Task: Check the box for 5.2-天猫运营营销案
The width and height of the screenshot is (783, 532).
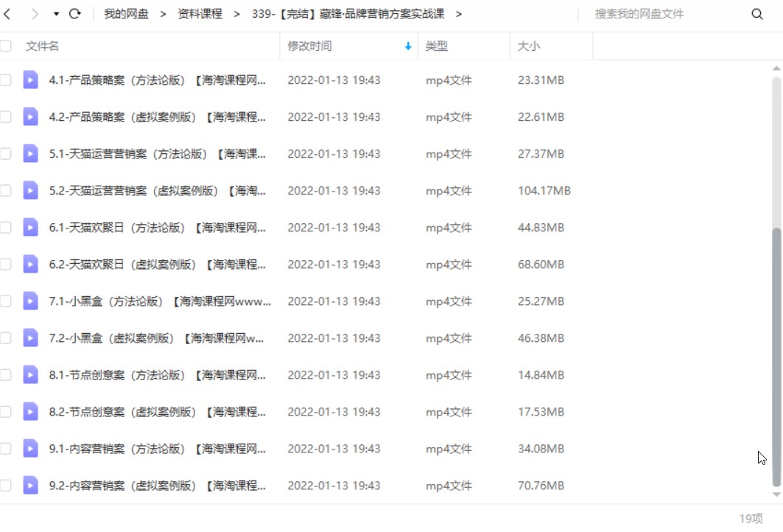Action: tap(5, 191)
